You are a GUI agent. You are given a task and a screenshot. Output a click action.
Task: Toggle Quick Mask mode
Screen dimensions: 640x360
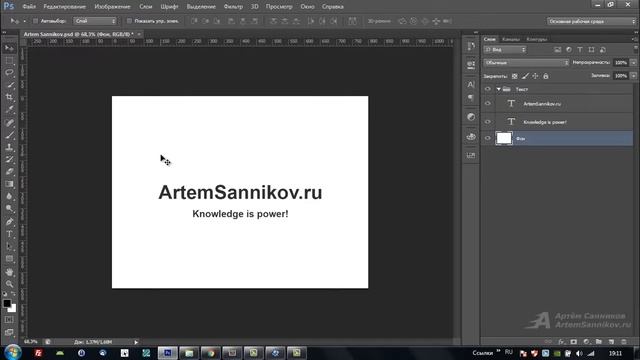pyautogui.click(x=9, y=320)
